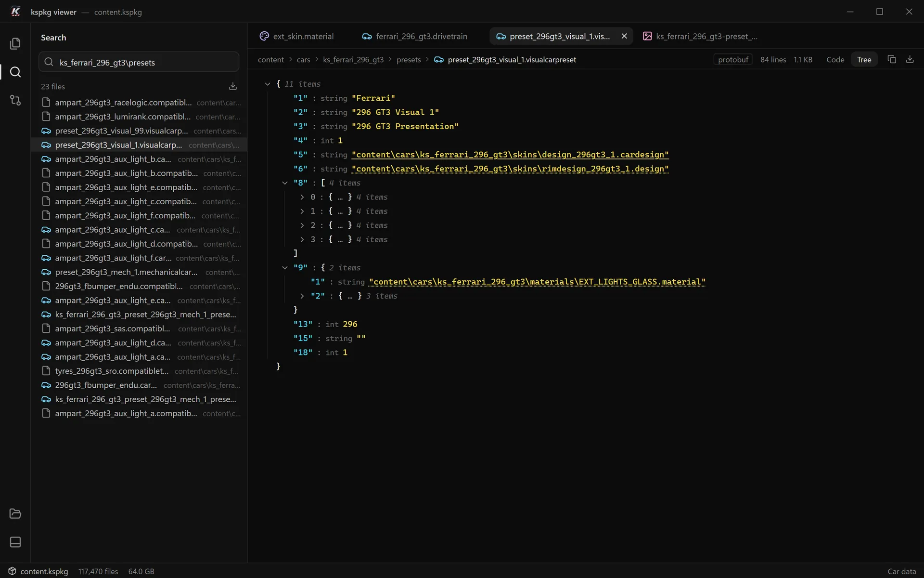Open design_296gt3_1.cardesign link

point(510,155)
